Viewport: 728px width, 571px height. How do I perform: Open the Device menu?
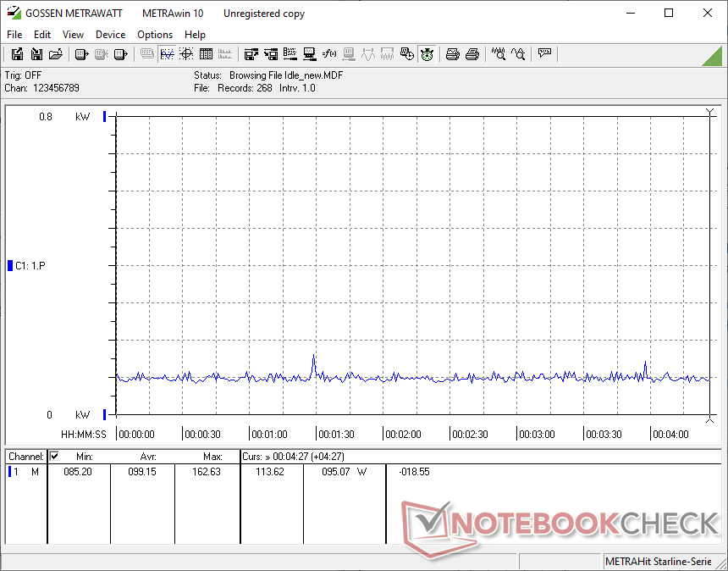[111, 35]
